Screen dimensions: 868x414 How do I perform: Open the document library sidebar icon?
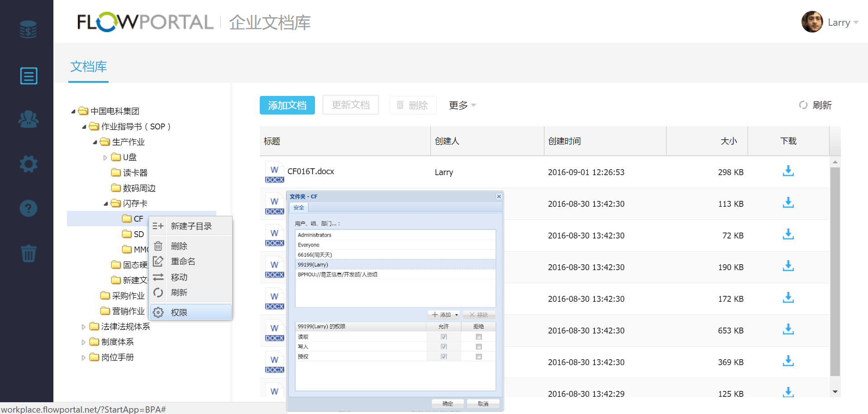[x=29, y=76]
